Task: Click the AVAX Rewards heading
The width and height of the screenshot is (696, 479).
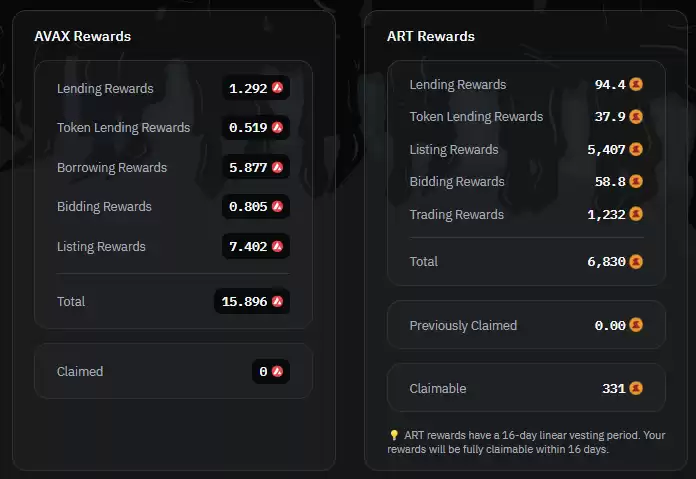Action: tap(83, 36)
